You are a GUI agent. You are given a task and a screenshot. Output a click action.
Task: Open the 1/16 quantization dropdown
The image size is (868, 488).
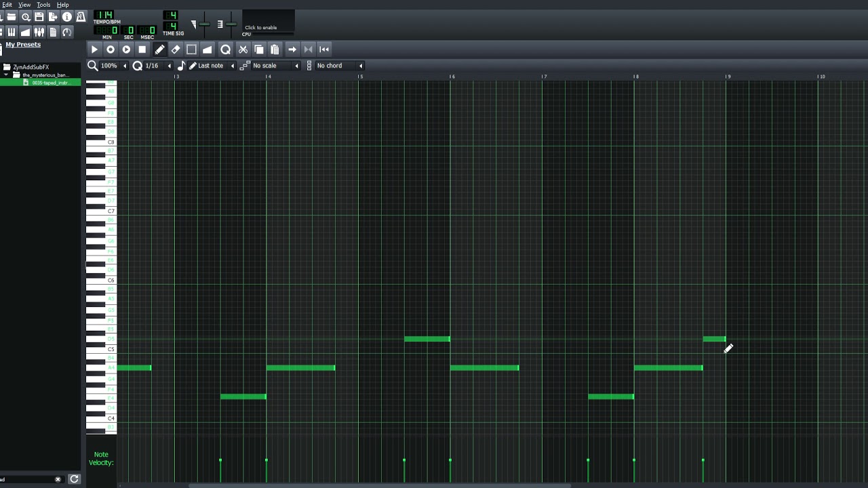[x=159, y=66]
